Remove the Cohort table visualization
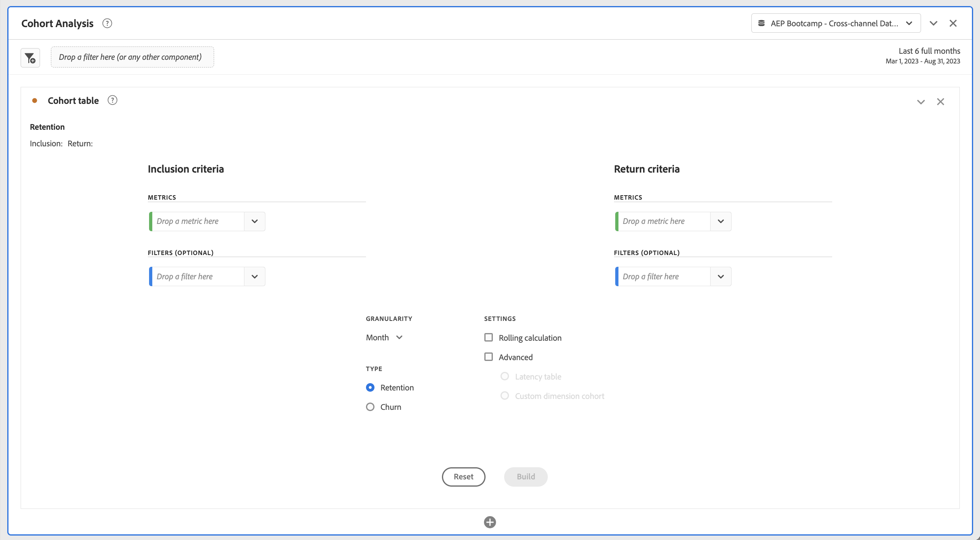Image resolution: width=980 pixels, height=540 pixels. 941,102
